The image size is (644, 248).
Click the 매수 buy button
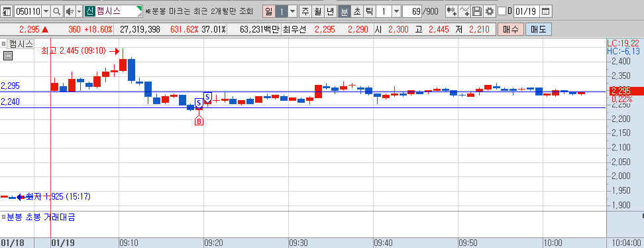[x=510, y=29]
